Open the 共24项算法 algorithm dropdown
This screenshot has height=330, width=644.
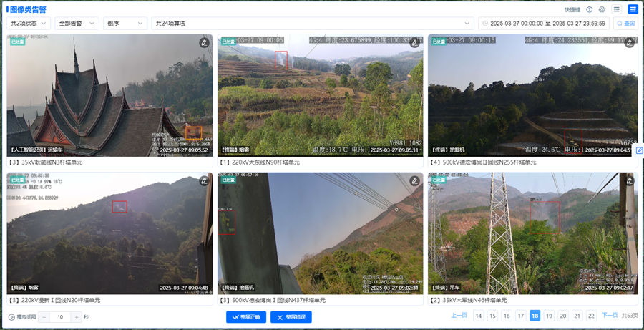[x=313, y=24]
